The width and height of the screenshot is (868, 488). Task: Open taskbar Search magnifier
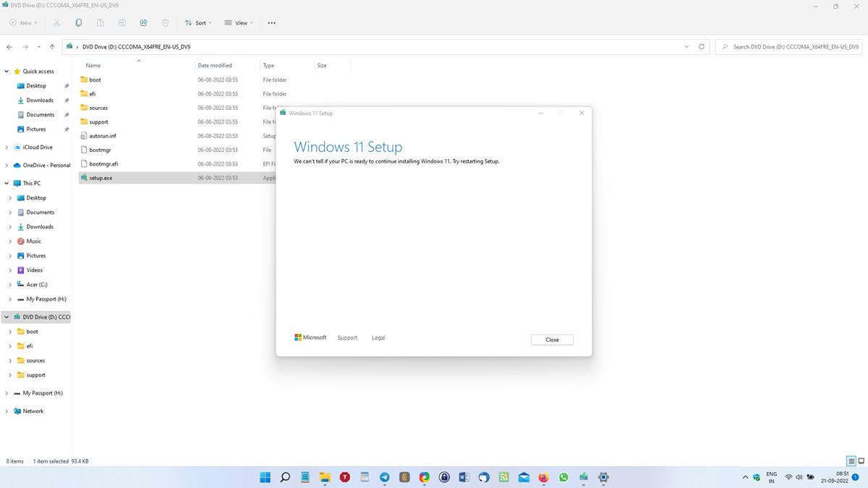pyautogui.click(x=285, y=477)
